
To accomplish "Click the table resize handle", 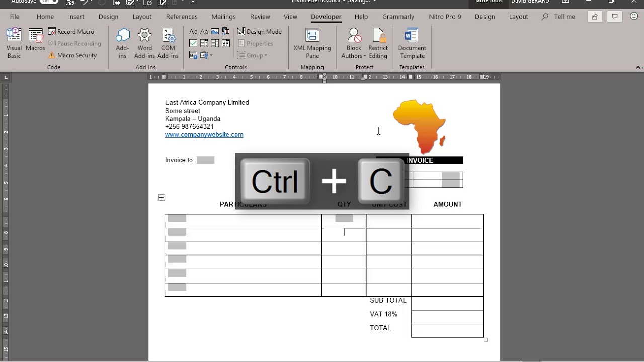I will pos(486,340).
